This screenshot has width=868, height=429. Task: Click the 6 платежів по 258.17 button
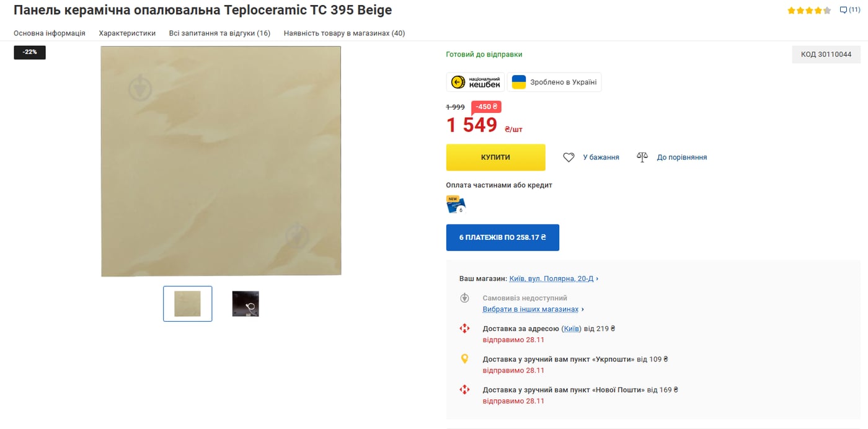click(503, 237)
